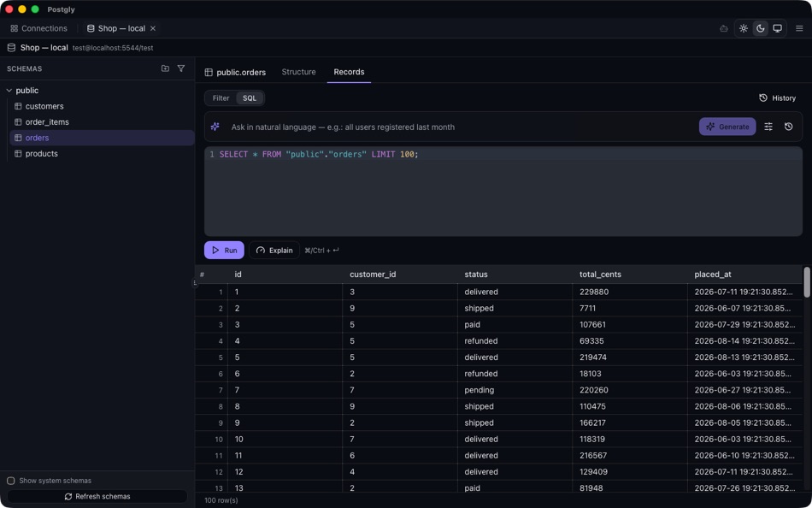Switch to light theme sun icon
Screen dimensions: 812x508
pyautogui.click(x=744, y=28)
